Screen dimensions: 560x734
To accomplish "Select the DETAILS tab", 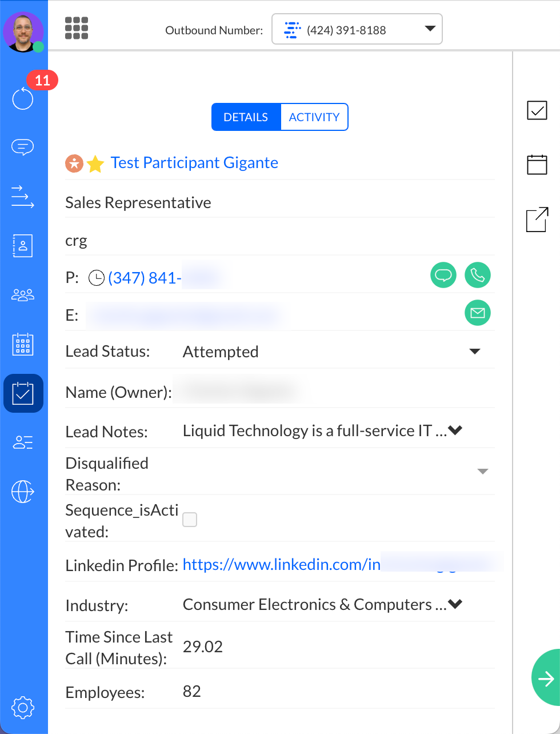I will tap(246, 117).
